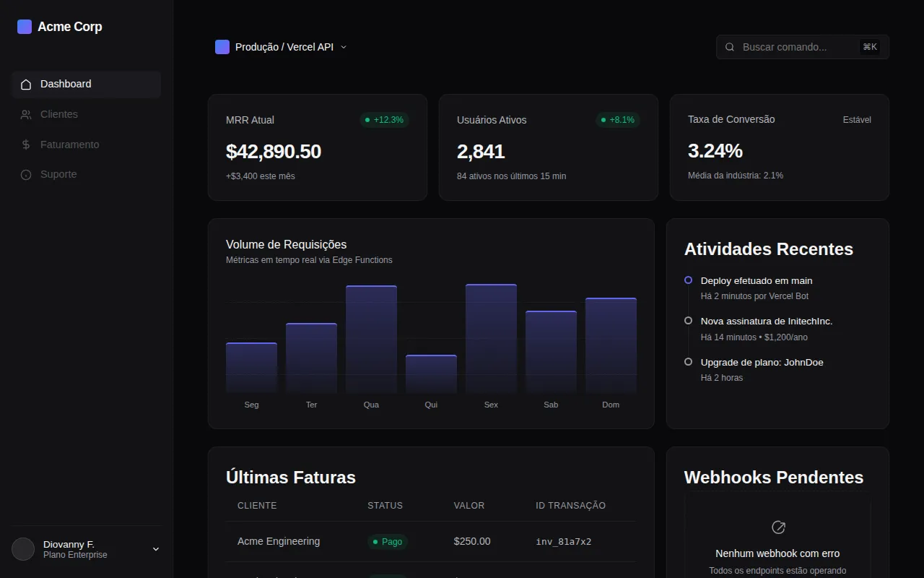Go to Clientes in the sidebar

tap(86, 114)
